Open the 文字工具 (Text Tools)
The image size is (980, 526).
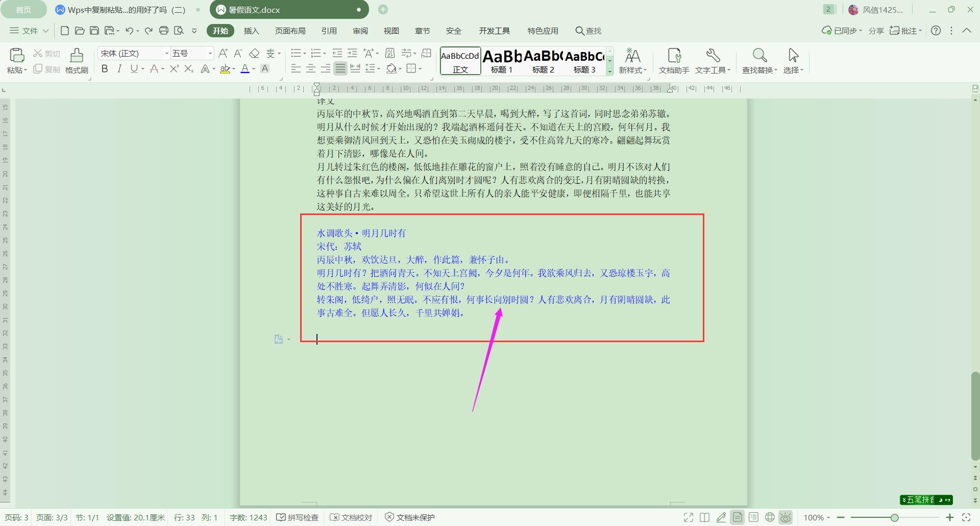pyautogui.click(x=713, y=60)
